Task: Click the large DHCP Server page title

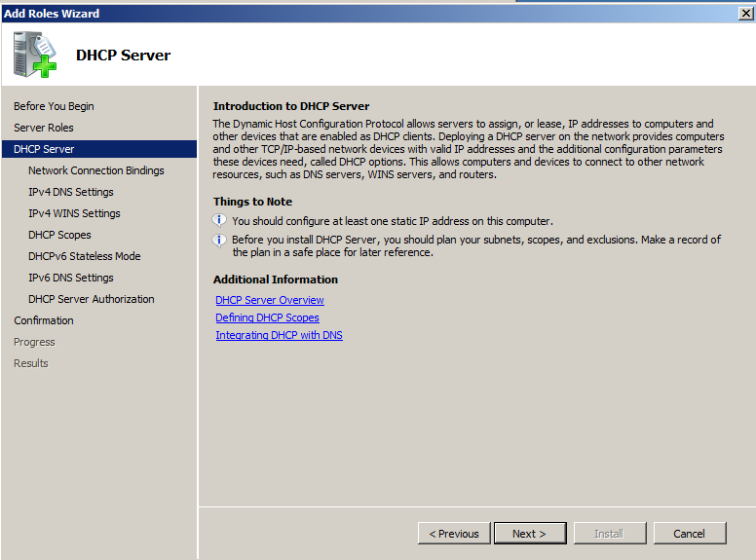Action: point(123,55)
